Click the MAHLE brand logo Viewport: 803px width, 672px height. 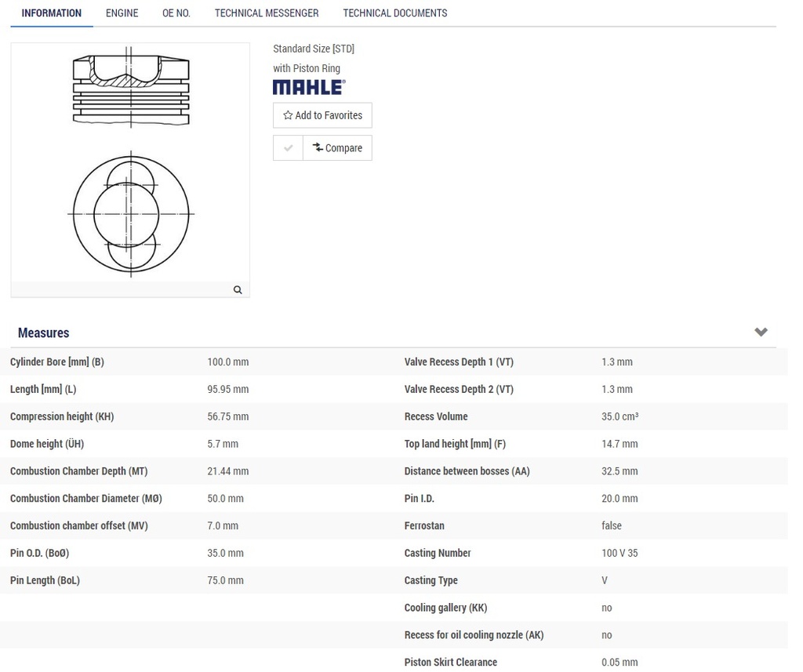[309, 87]
